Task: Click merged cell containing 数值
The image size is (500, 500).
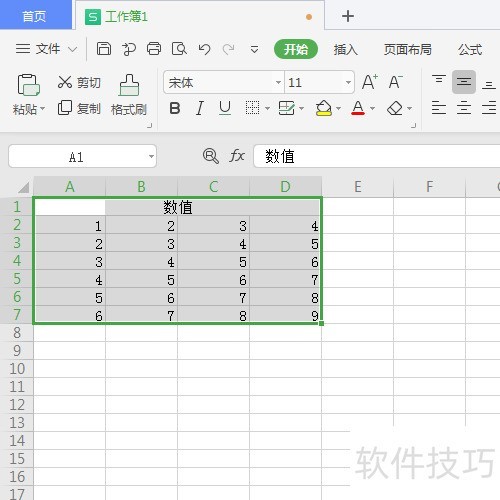Action: [178, 207]
